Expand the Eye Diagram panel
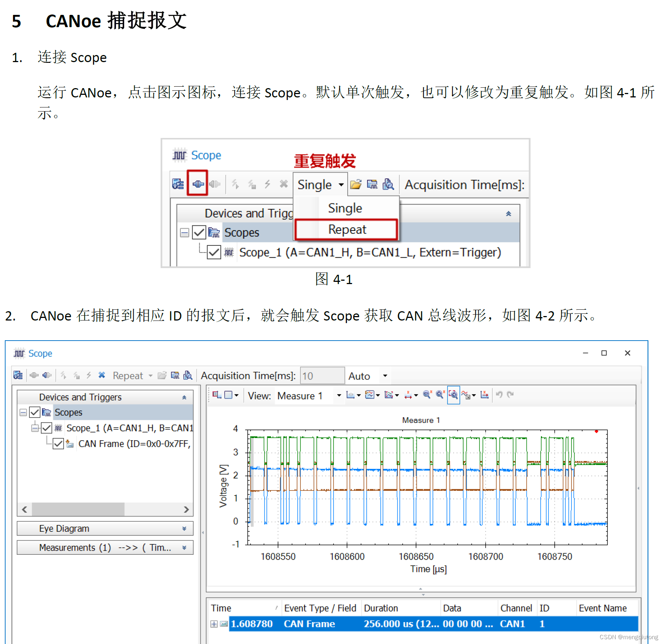This screenshot has height=644, width=664. (x=184, y=529)
